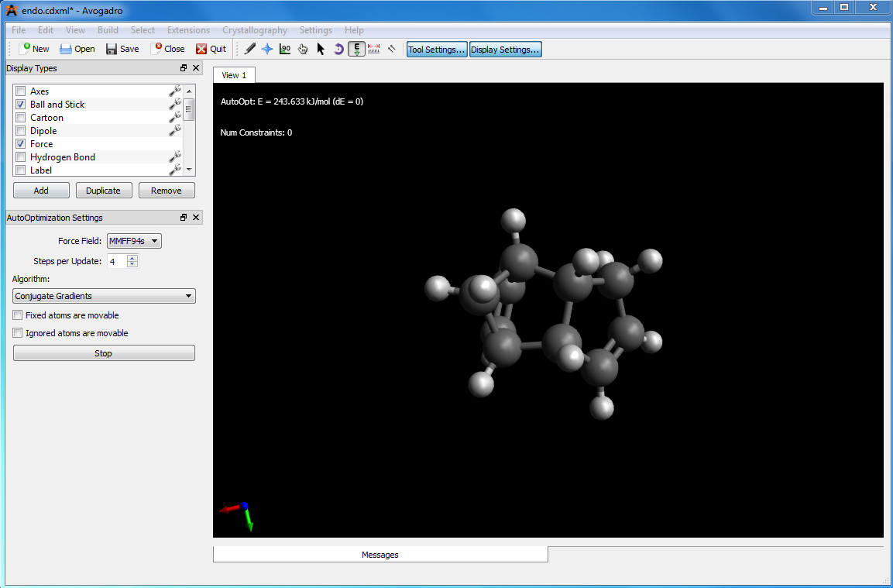
Task: Select the Manipulate hand tool
Action: (303, 49)
